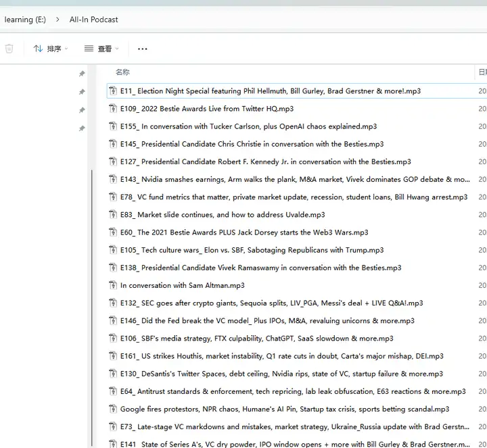Select E105_ Tech culture wars_ Elon vs. SBF file name

[252, 250]
